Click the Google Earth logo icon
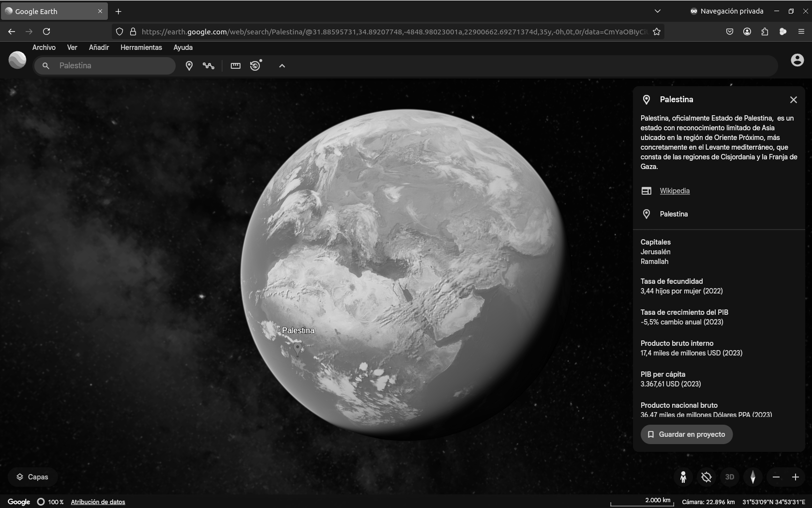The width and height of the screenshot is (812, 508). click(x=17, y=60)
